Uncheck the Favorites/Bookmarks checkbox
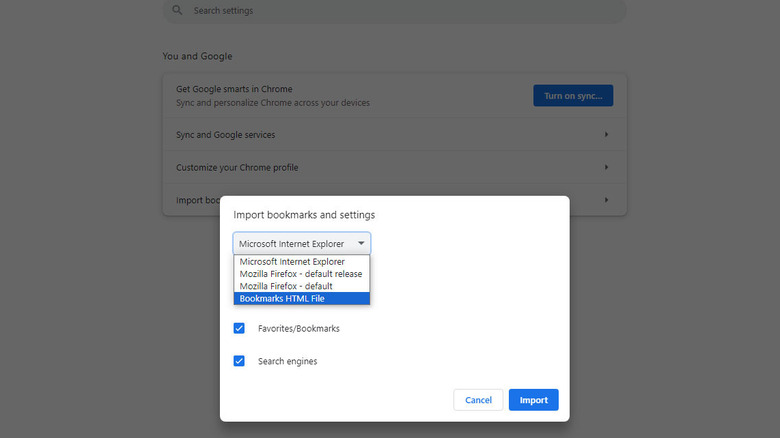Image resolution: width=780 pixels, height=438 pixels. [x=239, y=328]
